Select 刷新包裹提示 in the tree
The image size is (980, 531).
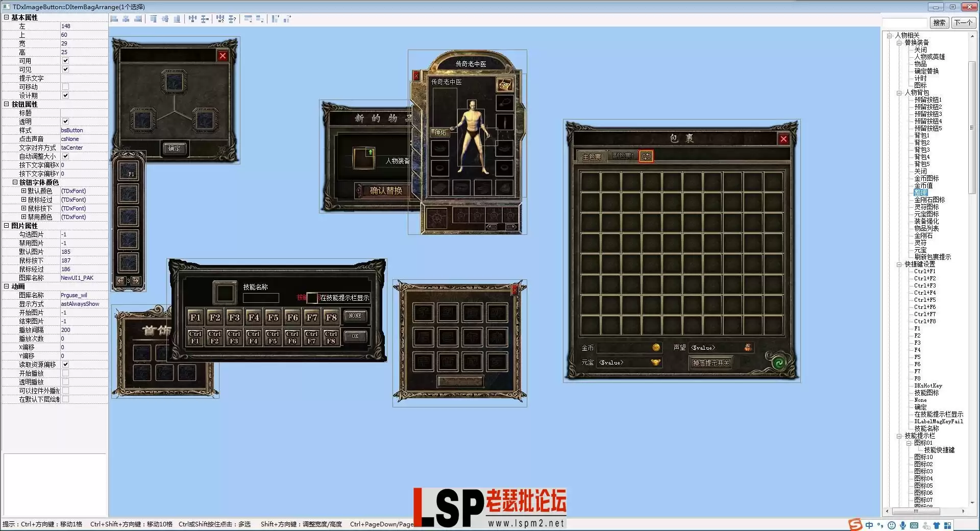point(933,257)
